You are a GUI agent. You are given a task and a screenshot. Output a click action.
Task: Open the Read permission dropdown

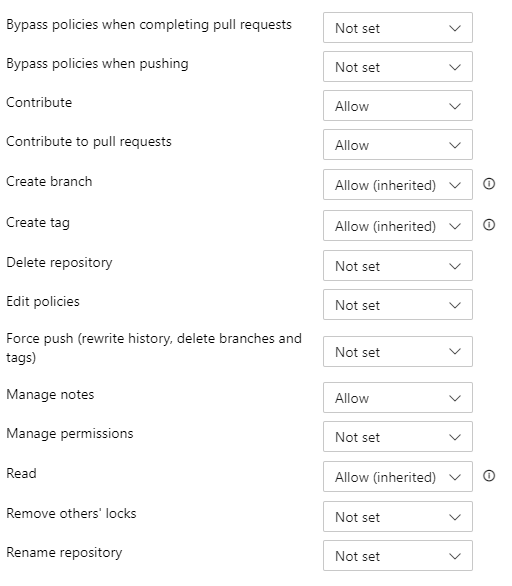(x=398, y=476)
